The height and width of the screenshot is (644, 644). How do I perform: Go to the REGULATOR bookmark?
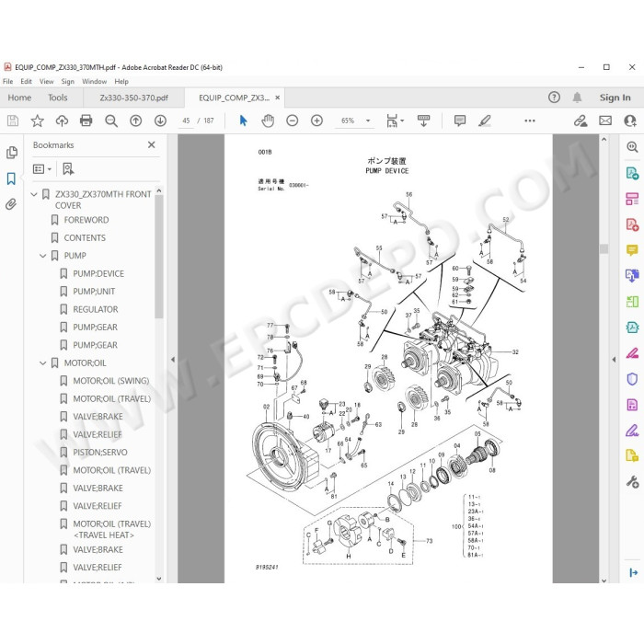96,309
